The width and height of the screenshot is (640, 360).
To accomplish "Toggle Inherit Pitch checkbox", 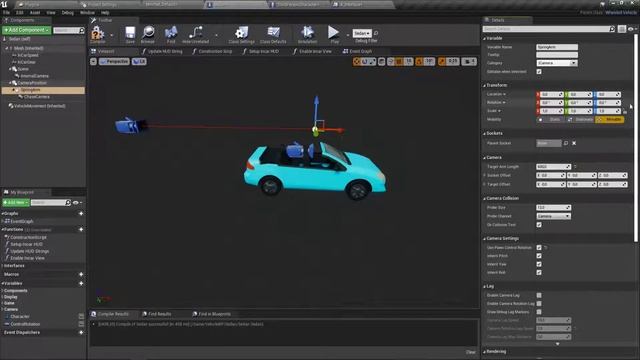I will [x=539, y=256].
